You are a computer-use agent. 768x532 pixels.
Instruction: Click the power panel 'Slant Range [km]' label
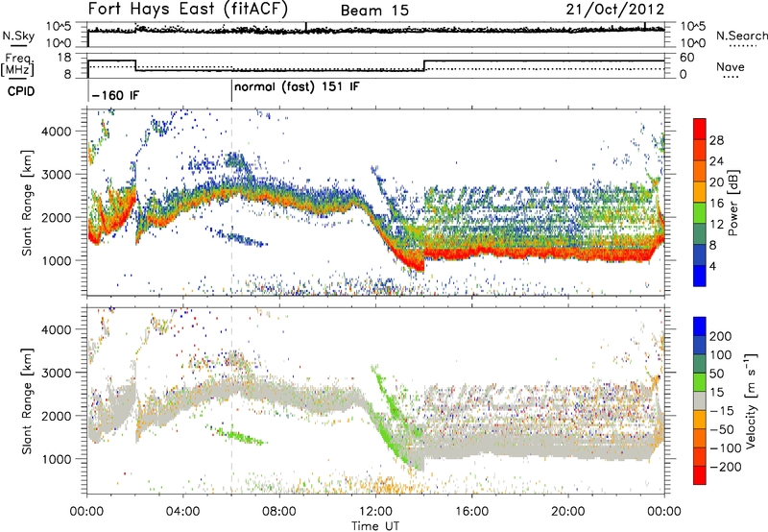pos(27,203)
